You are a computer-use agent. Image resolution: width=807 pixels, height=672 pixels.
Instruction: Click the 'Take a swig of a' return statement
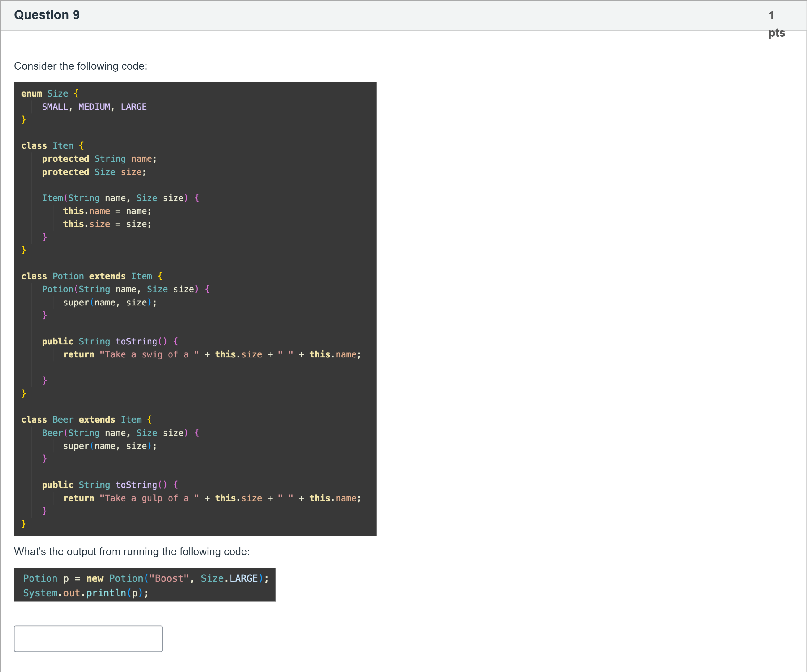212,354
